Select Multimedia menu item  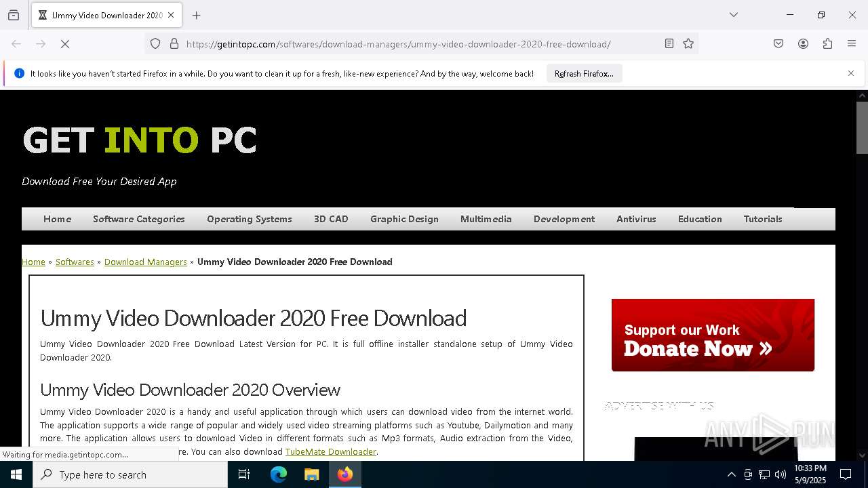point(486,219)
